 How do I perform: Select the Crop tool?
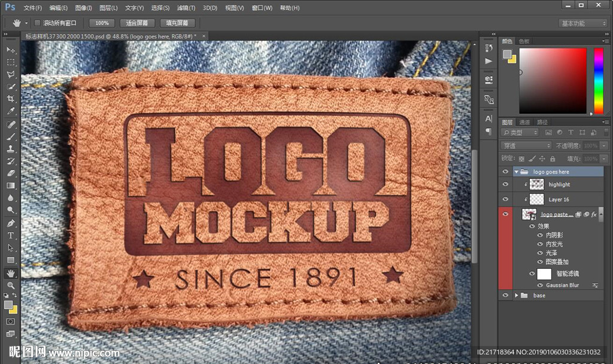pos(11,99)
